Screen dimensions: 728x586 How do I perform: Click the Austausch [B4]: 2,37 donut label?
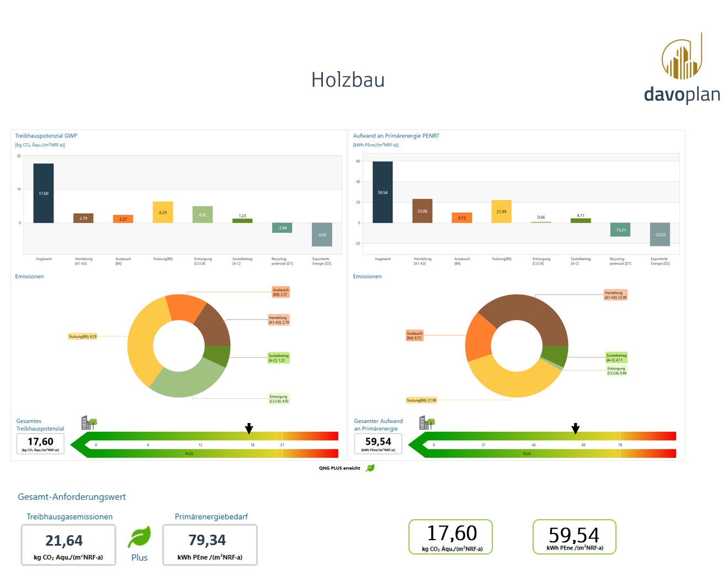click(280, 292)
